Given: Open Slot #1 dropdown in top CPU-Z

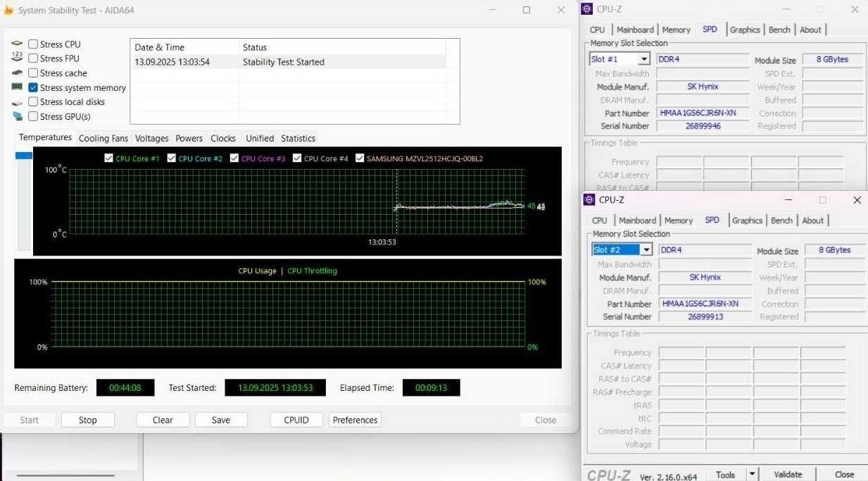Looking at the screenshot, I should tap(643, 59).
